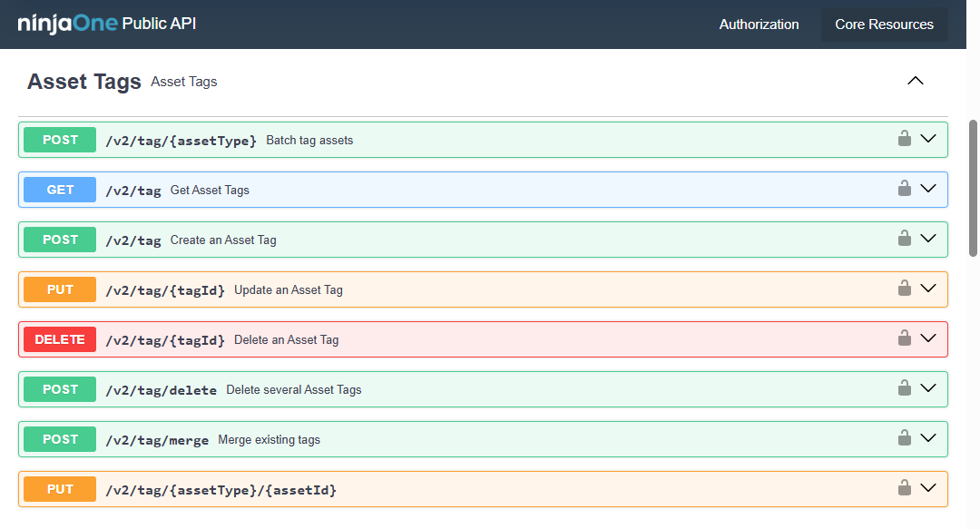
Task: Click the lock icon on Update an Asset Tag
Action: (904, 289)
